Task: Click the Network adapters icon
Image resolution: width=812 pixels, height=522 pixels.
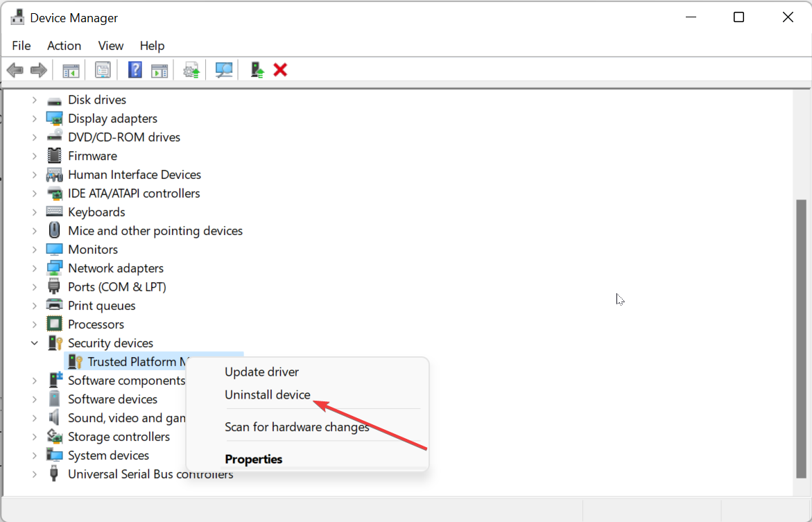Action: point(54,268)
